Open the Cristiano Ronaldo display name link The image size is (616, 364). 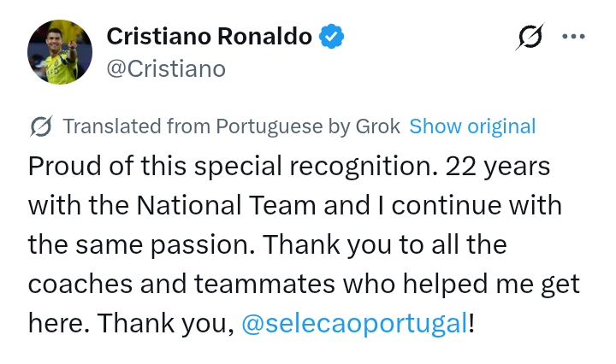208,36
